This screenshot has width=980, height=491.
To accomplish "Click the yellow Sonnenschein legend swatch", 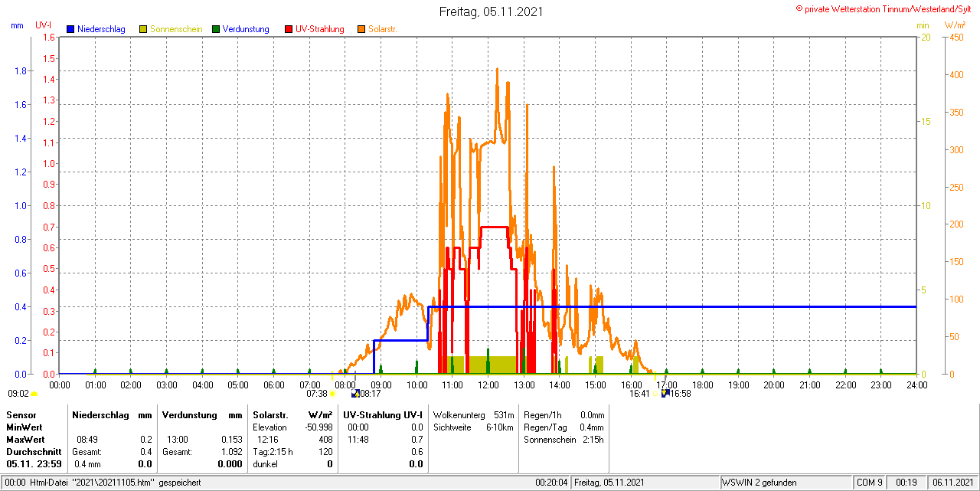I will (x=143, y=29).
